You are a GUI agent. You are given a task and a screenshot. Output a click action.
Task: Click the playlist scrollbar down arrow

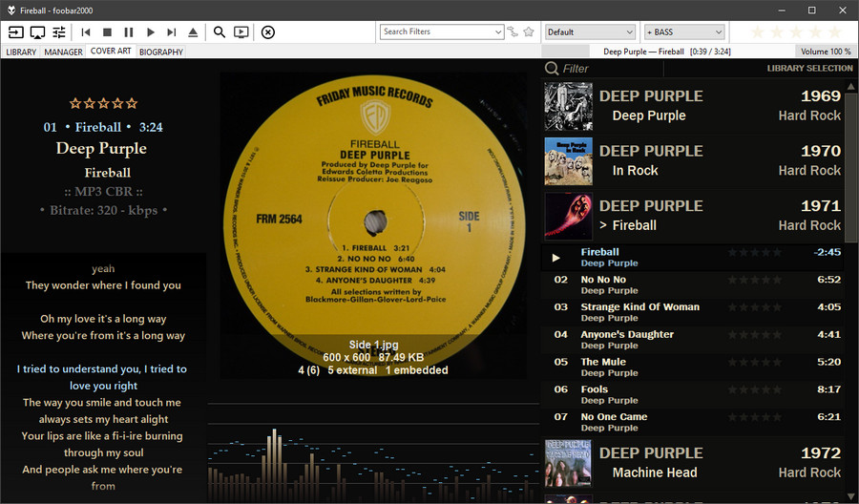851,497
